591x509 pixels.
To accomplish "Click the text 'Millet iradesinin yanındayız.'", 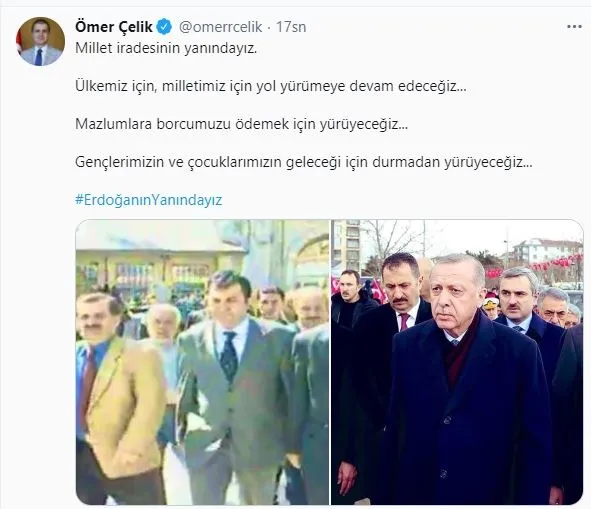I will point(166,48).
